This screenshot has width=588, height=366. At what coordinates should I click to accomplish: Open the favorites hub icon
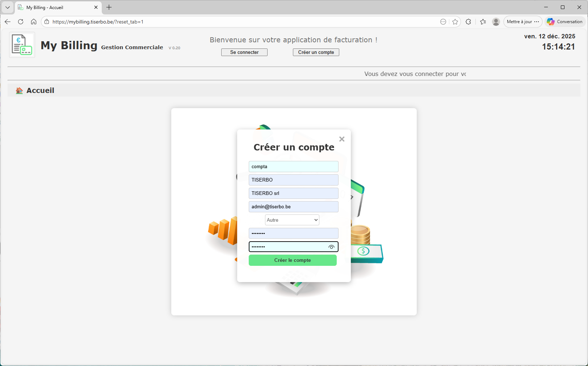483,22
